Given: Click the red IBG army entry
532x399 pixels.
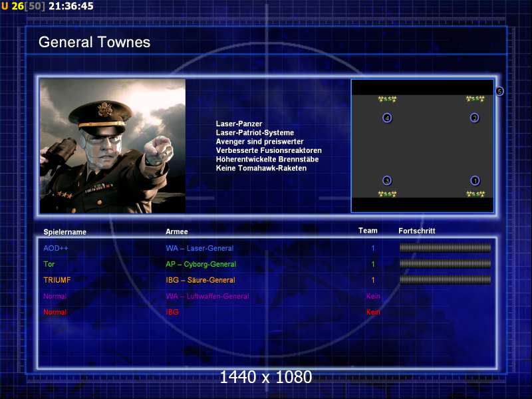Looking at the screenshot, I should point(172,312).
